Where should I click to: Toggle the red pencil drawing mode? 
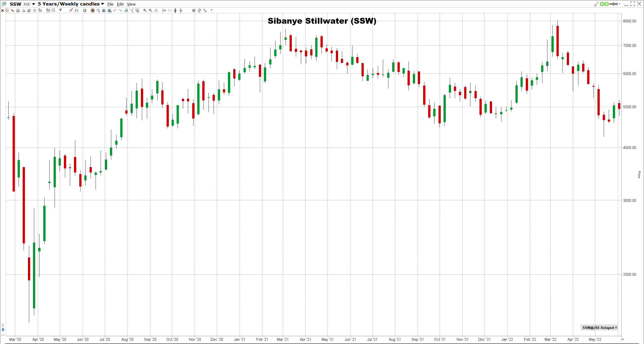(71, 10)
